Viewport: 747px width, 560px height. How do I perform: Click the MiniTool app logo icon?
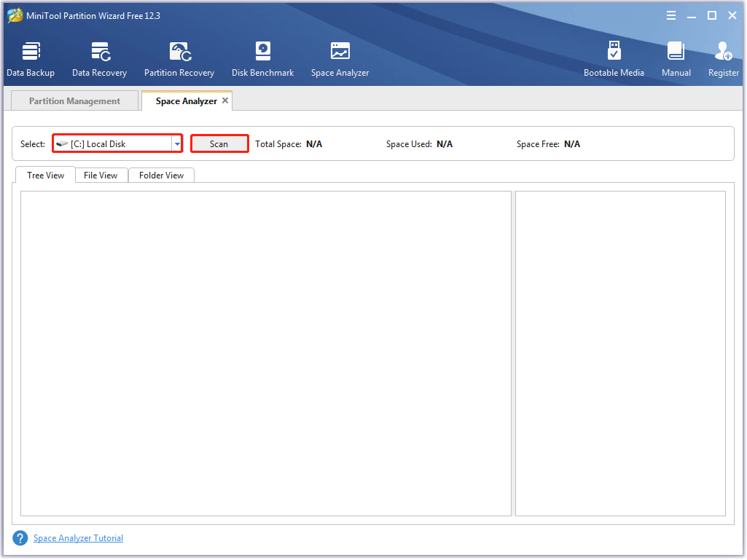tap(15, 16)
